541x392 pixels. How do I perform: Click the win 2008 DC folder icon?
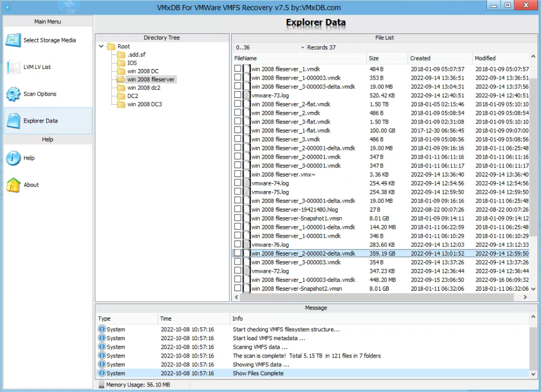[121, 71]
